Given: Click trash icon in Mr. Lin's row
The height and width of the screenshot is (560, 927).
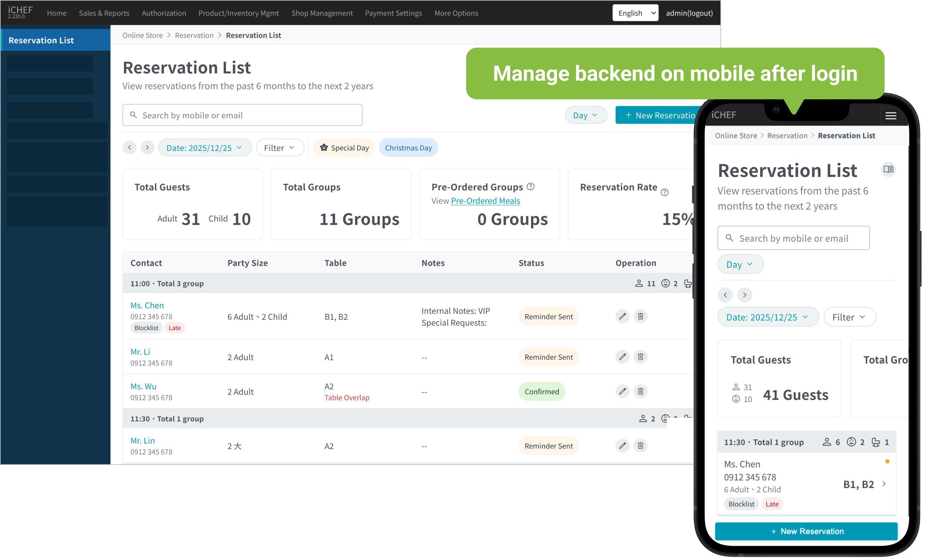Looking at the screenshot, I should coord(640,446).
